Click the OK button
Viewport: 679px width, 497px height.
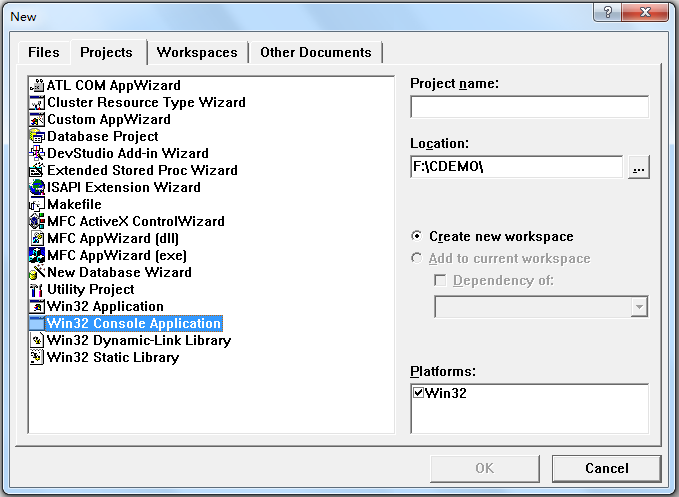485,468
